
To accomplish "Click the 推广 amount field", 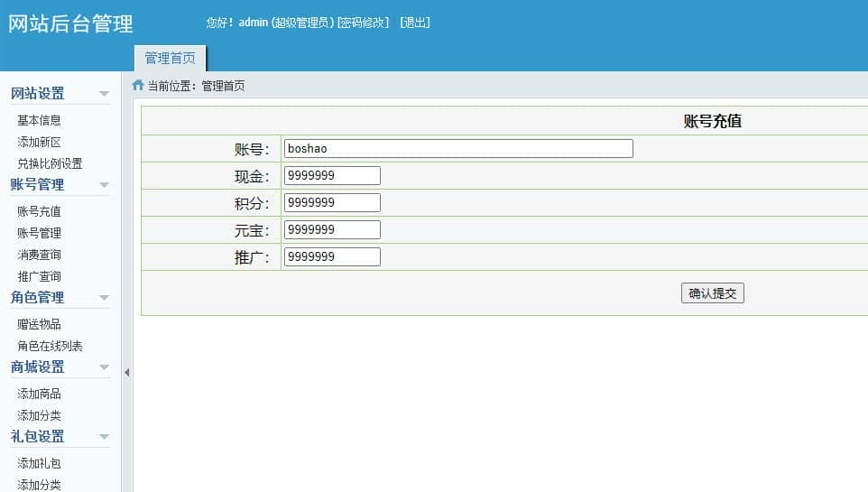I will click(331, 257).
